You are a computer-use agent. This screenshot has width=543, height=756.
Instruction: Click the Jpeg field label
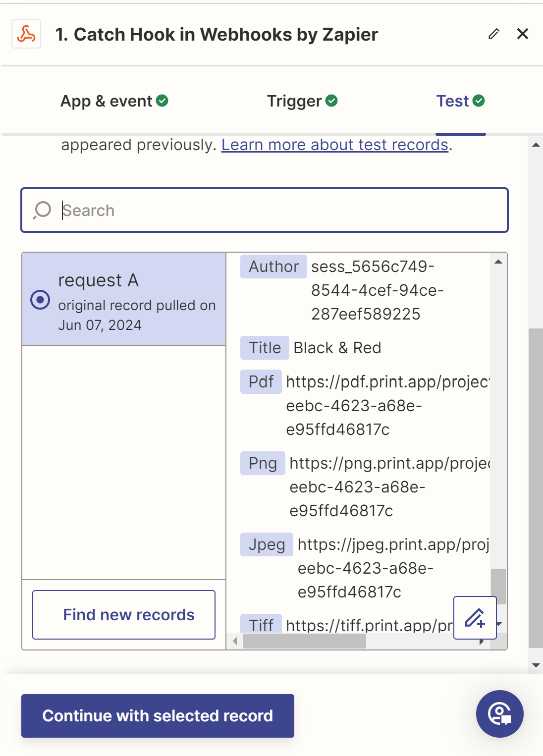pyautogui.click(x=267, y=544)
